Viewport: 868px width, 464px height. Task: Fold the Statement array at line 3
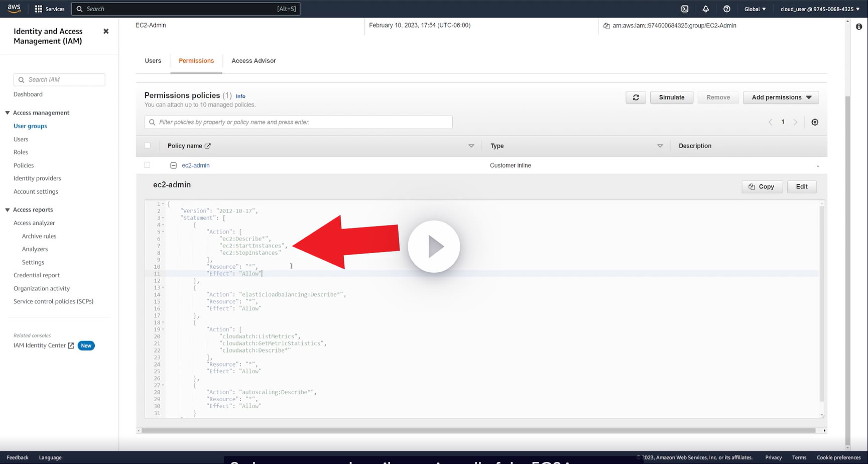tap(163, 218)
